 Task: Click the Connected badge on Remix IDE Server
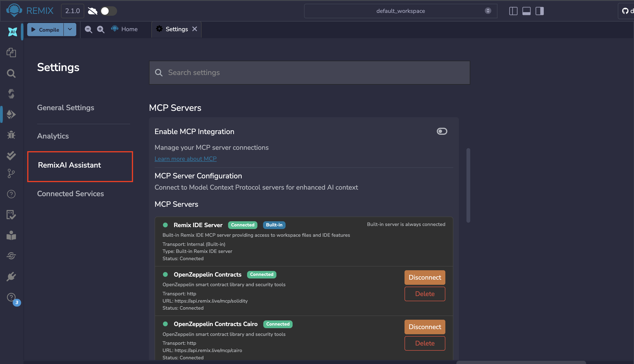click(x=242, y=225)
